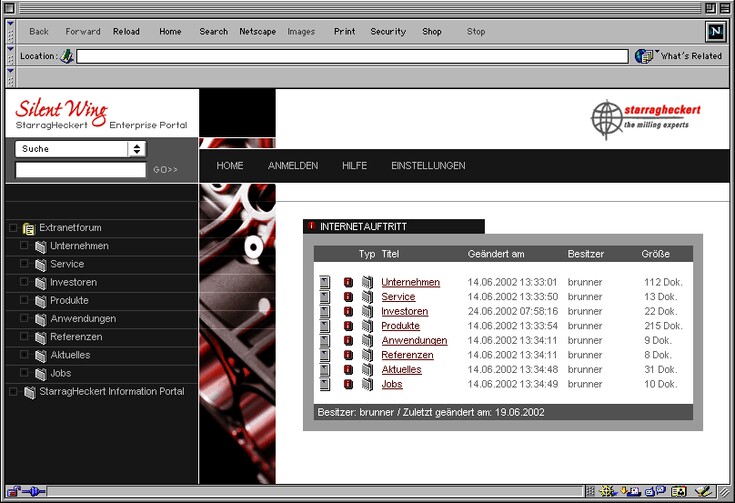The width and height of the screenshot is (735, 503).
Task: Click the security padlock icon in status bar
Action: pos(14,491)
